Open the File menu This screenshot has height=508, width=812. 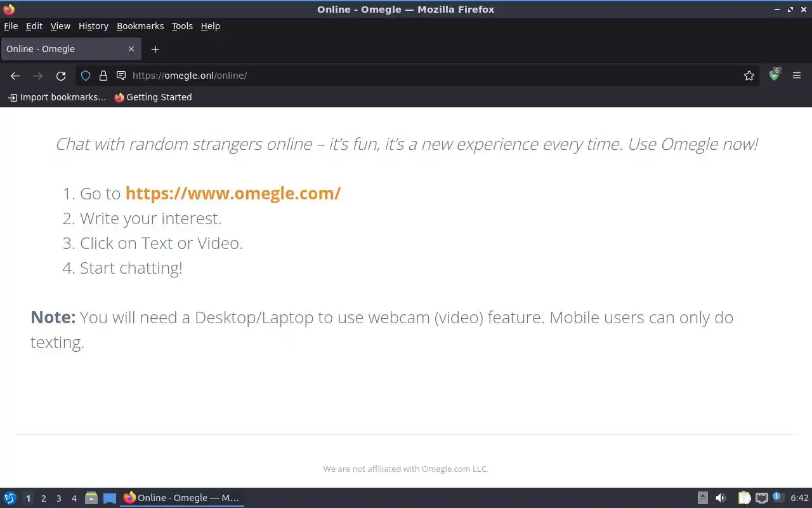click(11, 26)
